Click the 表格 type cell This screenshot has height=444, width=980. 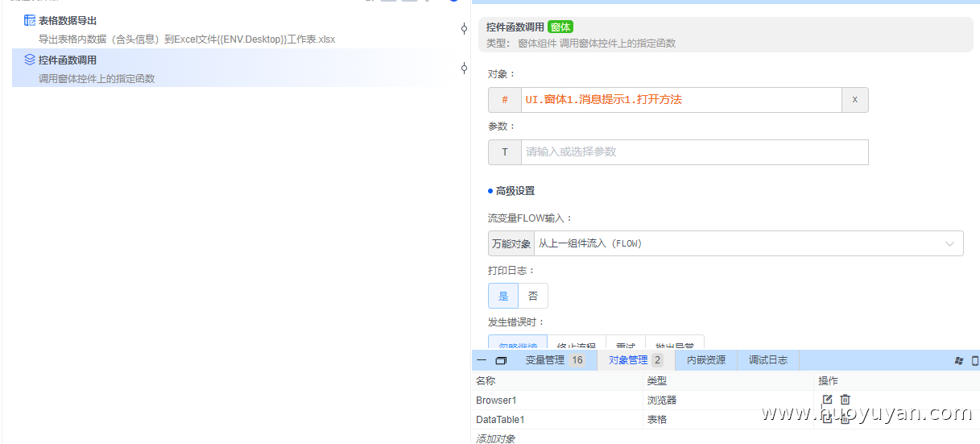(x=657, y=419)
